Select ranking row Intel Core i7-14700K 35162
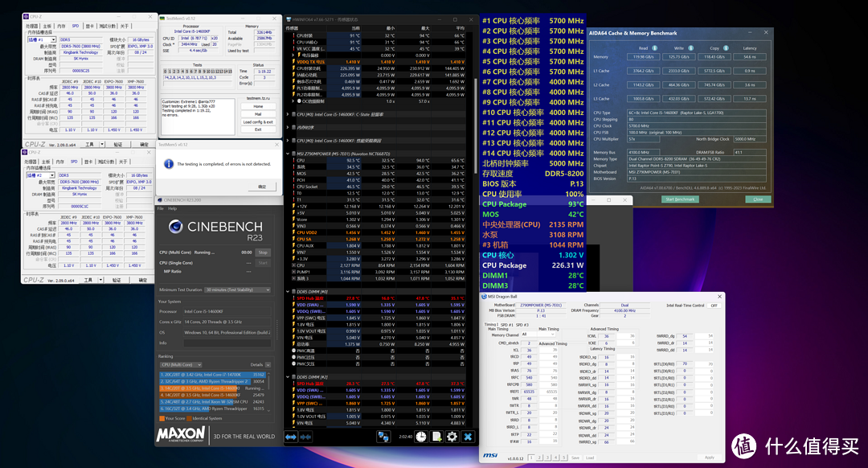 pos(213,375)
